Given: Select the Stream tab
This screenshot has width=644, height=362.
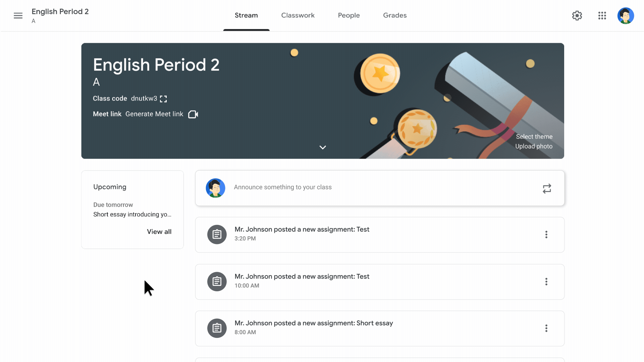Looking at the screenshot, I should (247, 15).
